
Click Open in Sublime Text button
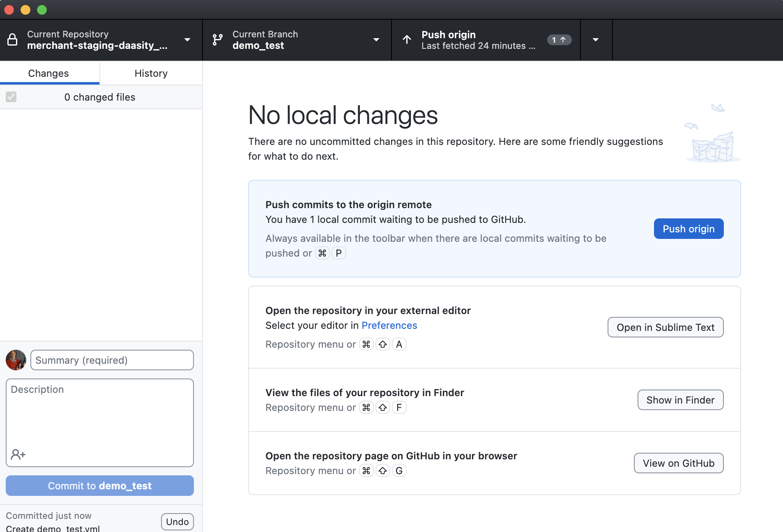click(665, 327)
